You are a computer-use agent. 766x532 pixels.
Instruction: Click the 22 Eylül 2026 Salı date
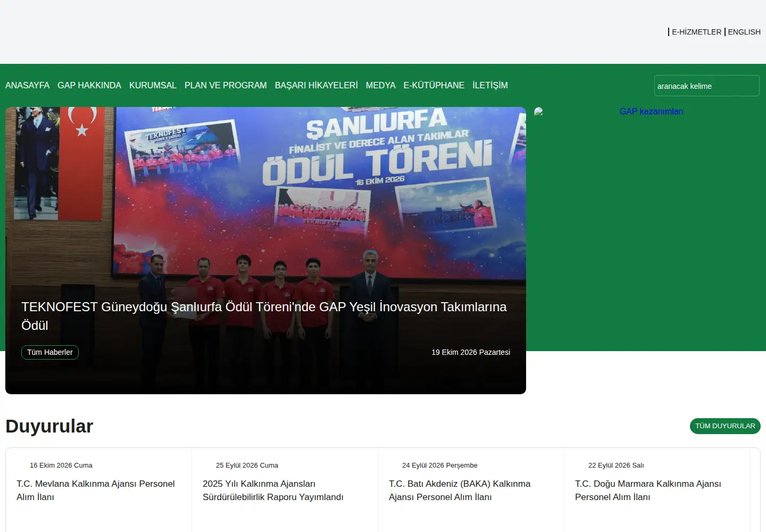(x=616, y=465)
